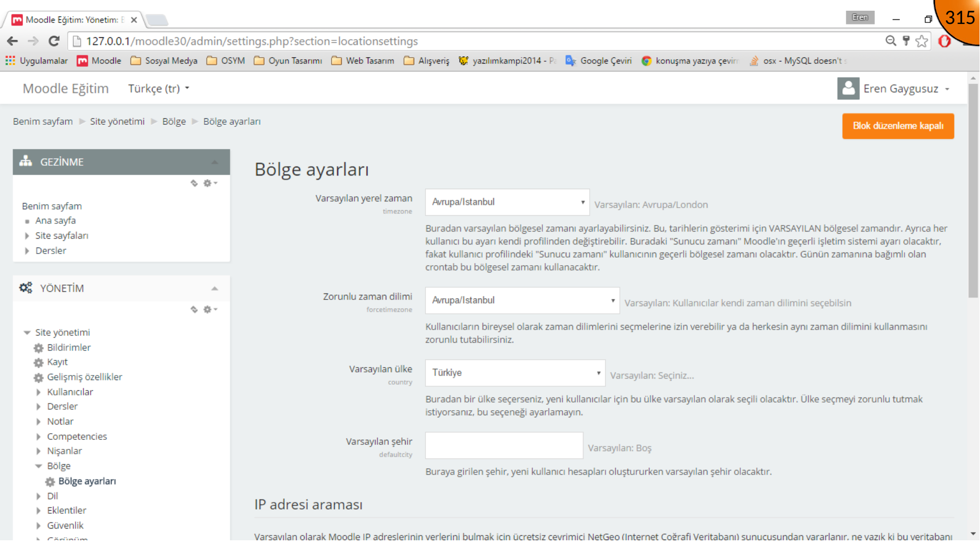
Task: Click the browser back arrow
Action: click(x=13, y=41)
